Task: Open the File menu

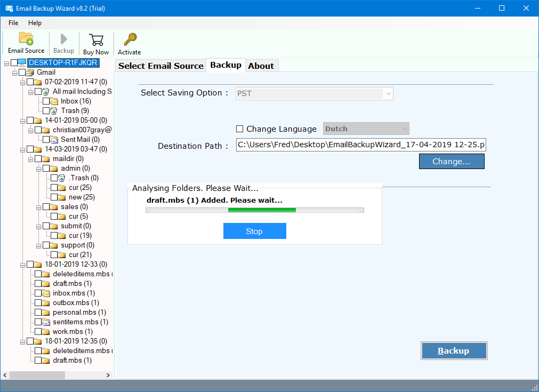Action: tap(13, 23)
